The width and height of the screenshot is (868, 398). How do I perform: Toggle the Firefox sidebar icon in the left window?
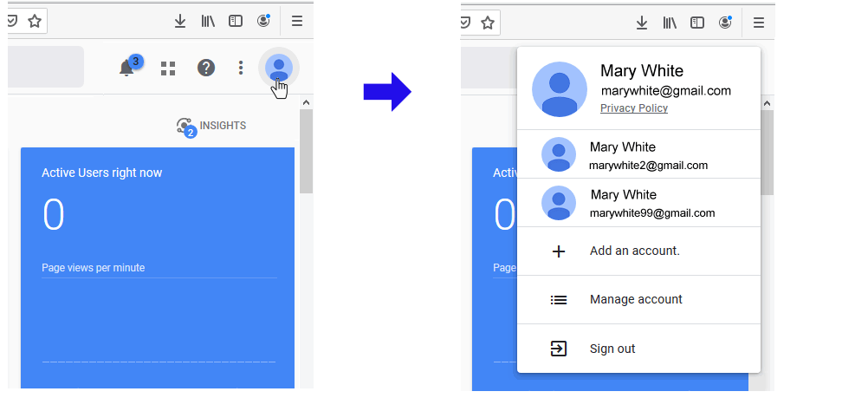[x=236, y=22]
